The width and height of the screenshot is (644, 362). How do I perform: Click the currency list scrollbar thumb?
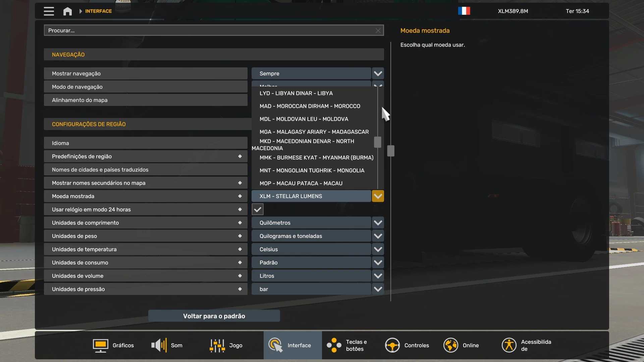click(x=377, y=142)
